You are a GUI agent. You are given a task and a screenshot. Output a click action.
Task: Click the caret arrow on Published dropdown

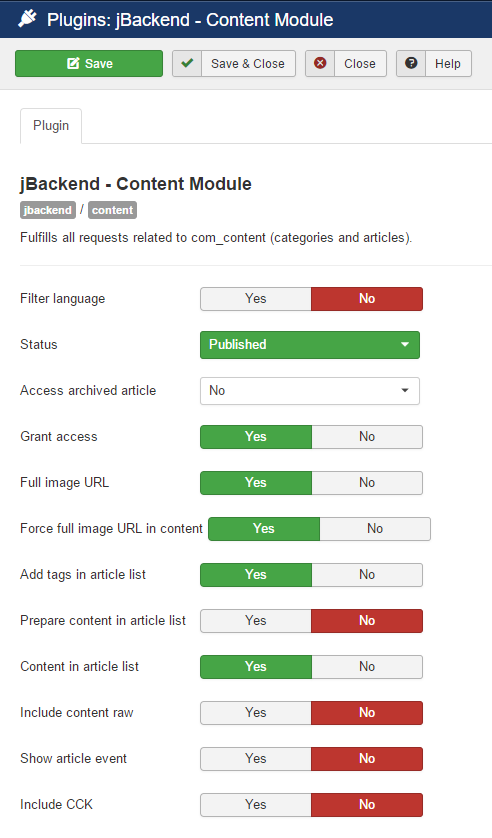(x=405, y=345)
